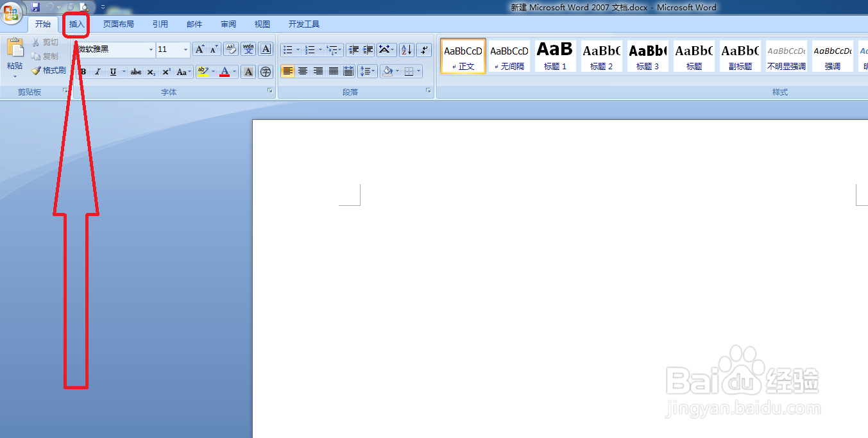
Task: Click the Clear Formatting eraser icon
Action: 231,49
